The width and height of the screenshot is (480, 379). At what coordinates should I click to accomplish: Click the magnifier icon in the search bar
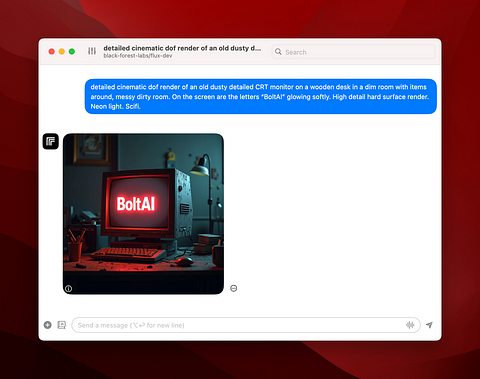click(278, 52)
